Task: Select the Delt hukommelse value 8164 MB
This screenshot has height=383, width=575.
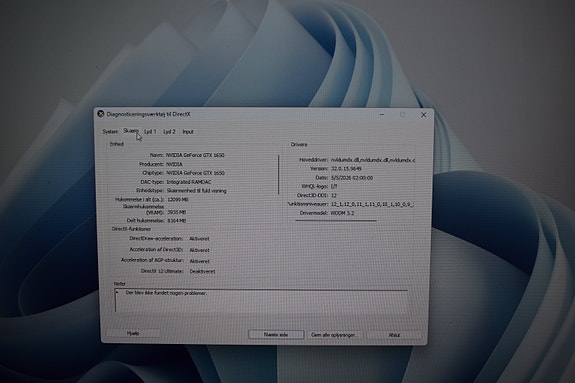Action: (177, 221)
